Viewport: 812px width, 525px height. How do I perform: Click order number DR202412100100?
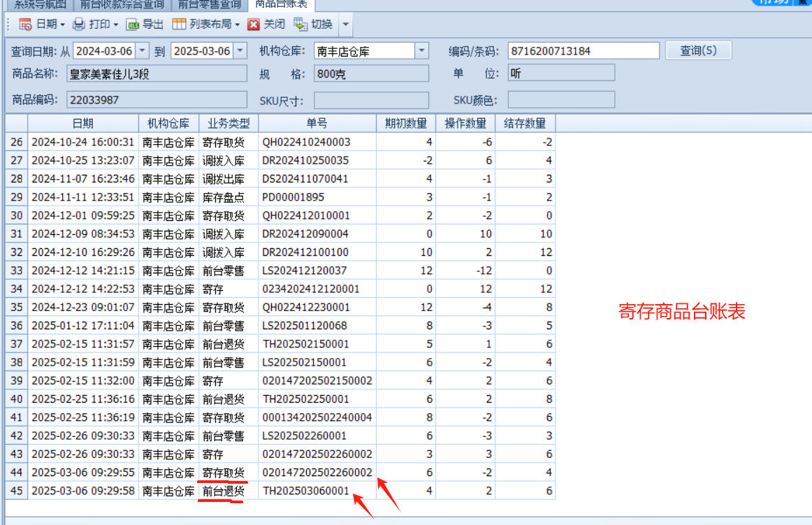click(305, 252)
